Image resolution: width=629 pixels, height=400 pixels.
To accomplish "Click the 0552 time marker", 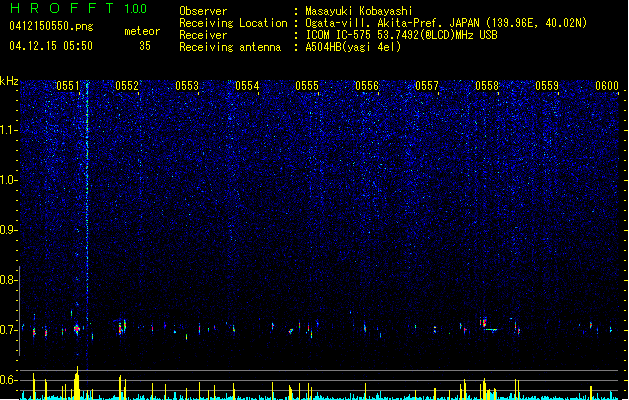I will (127, 86).
